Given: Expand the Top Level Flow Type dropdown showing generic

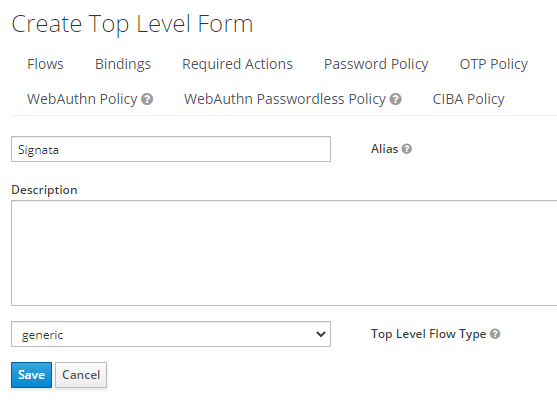Looking at the screenshot, I should coord(171,334).
